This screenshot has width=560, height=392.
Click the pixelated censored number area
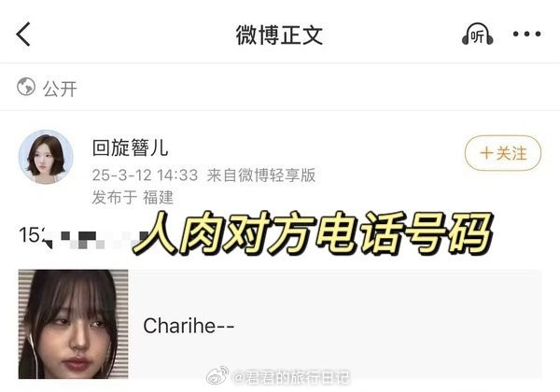pyautogui.click(x=94, y=240)
